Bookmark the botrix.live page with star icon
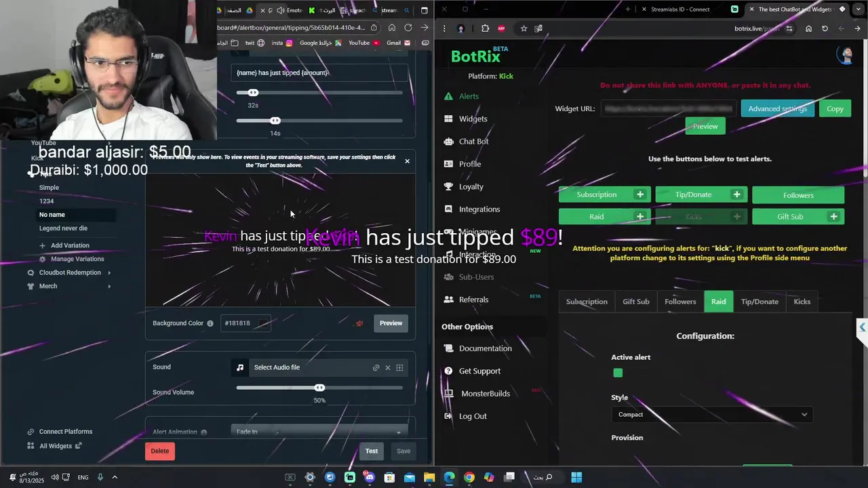Screen dimensions: 868x488 (524, 28)
